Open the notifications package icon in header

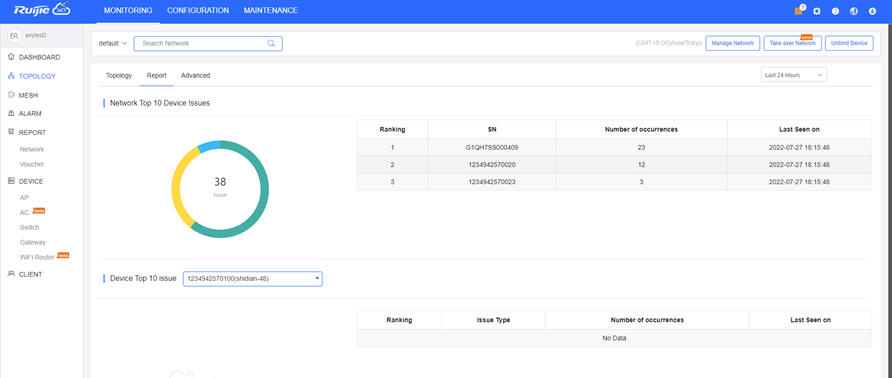[x=799, y=11]
